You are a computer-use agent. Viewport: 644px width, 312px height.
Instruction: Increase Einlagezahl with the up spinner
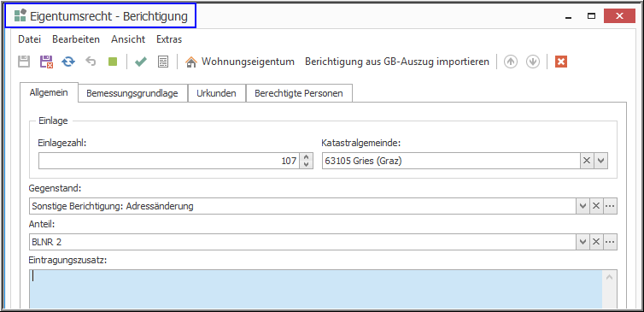click(306, 157)
